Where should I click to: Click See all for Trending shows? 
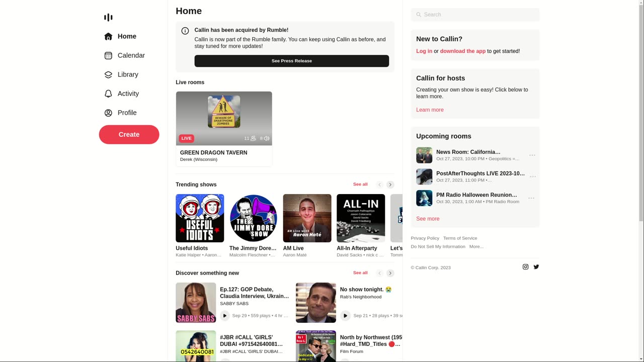point(360,185)
